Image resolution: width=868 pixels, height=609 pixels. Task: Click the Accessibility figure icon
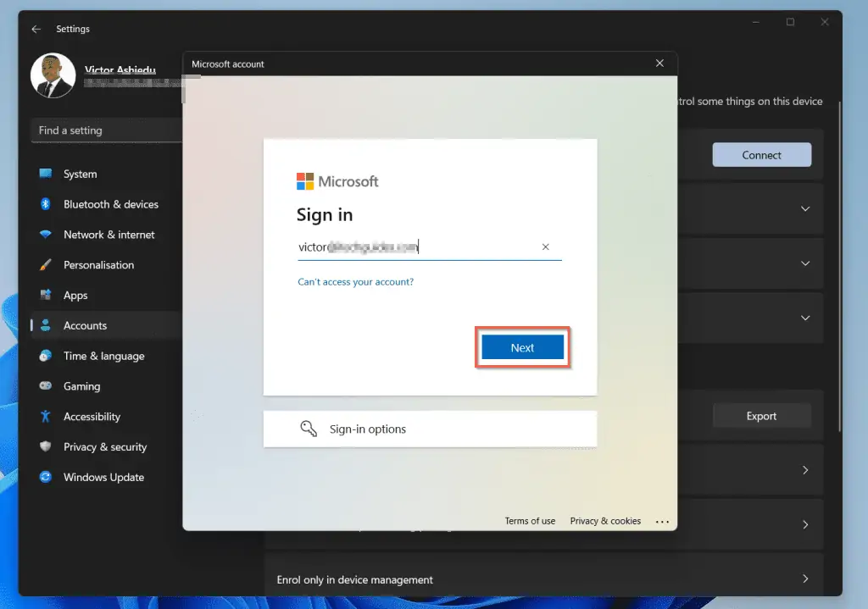(x=46, y=416)
